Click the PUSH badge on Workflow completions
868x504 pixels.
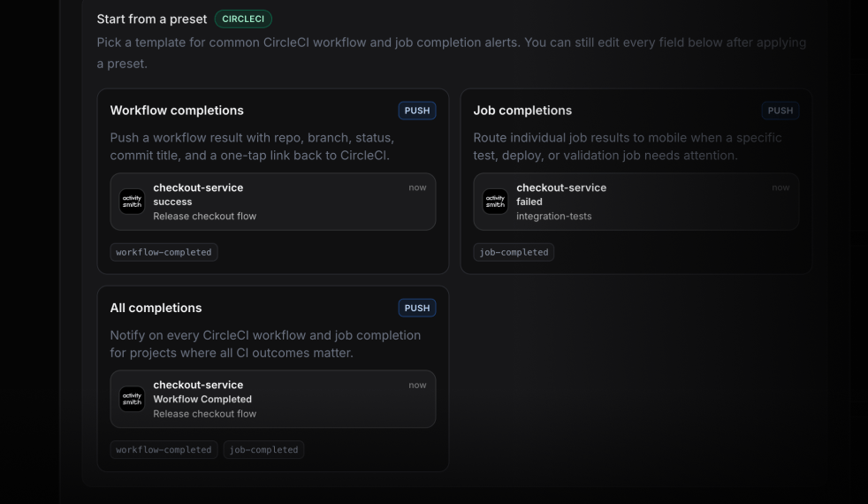[417, 111]
